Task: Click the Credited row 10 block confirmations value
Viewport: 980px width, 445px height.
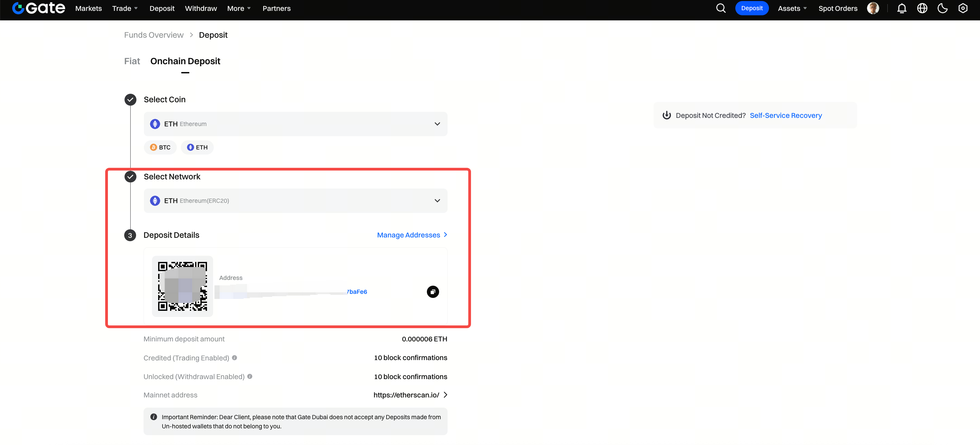Action: point(411,358)
